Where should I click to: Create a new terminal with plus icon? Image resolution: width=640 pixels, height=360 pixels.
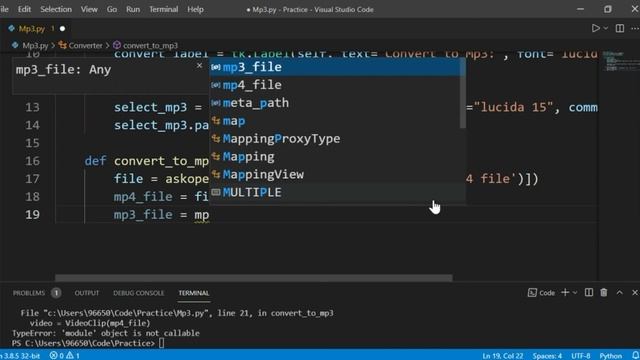(x=565, y=292)
